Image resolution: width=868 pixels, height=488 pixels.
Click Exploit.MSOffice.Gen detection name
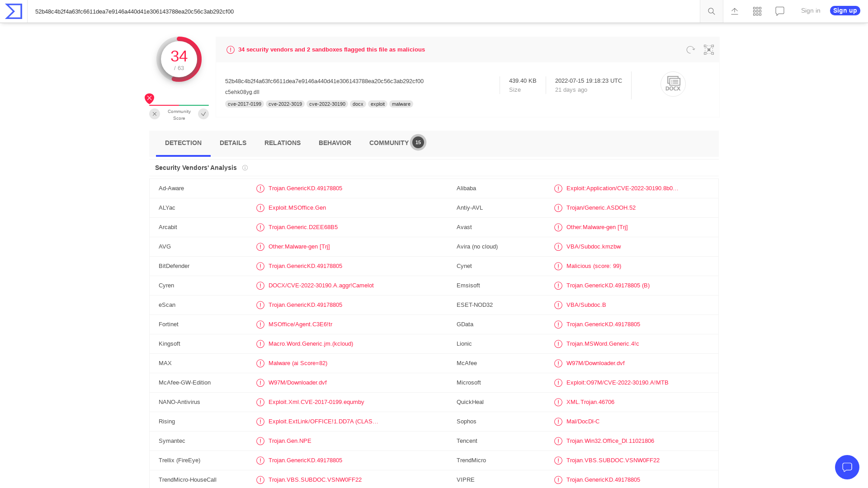297,208
